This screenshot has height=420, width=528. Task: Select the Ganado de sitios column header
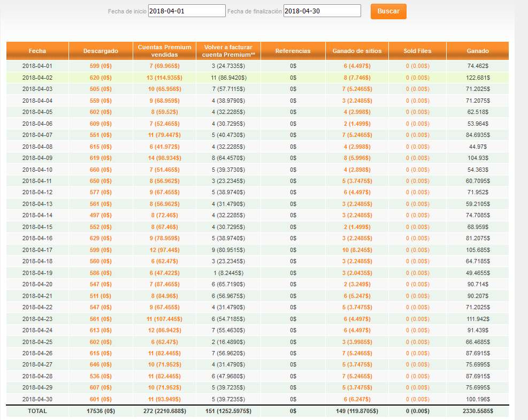click(x=357, y=51)
